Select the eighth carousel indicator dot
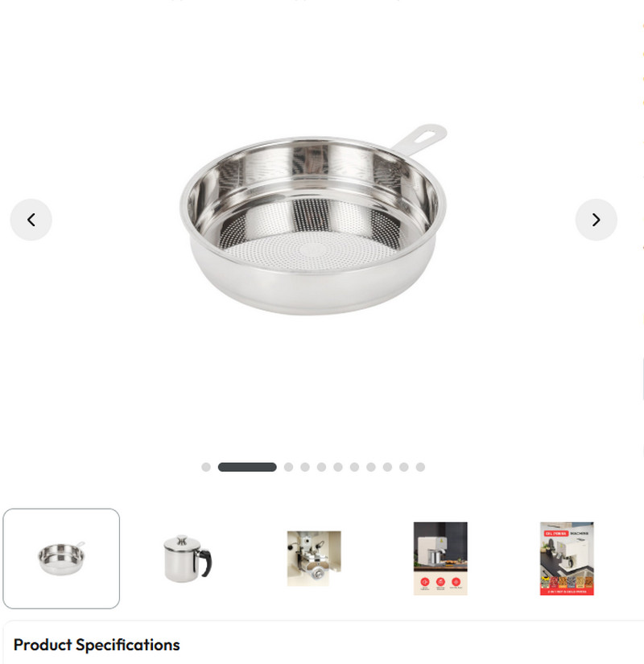 (x=371, y=467)
